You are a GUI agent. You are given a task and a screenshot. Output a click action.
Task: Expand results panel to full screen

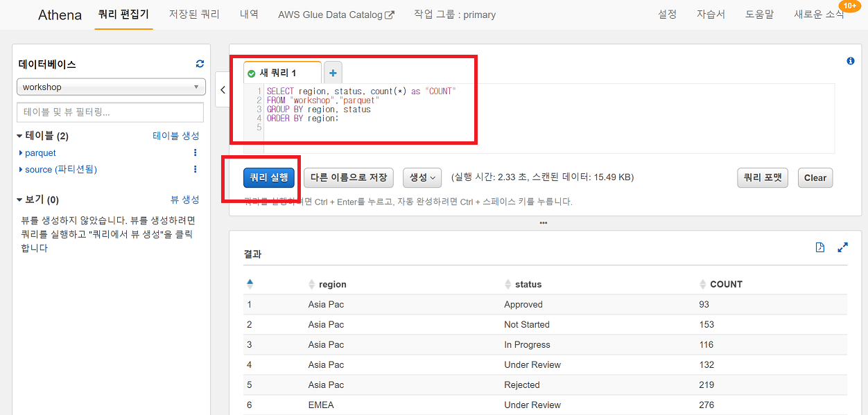click(843, 247)
